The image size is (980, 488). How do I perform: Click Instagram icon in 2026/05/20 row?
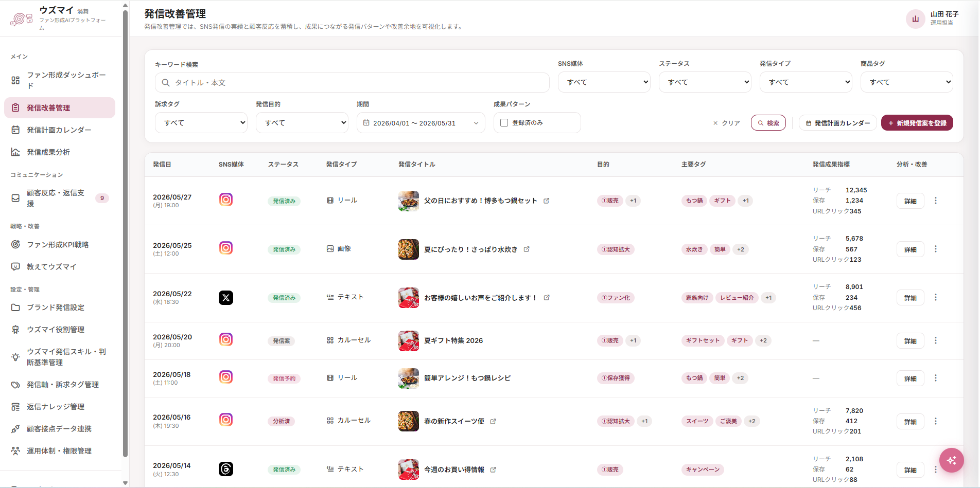(x=226, y=339)
